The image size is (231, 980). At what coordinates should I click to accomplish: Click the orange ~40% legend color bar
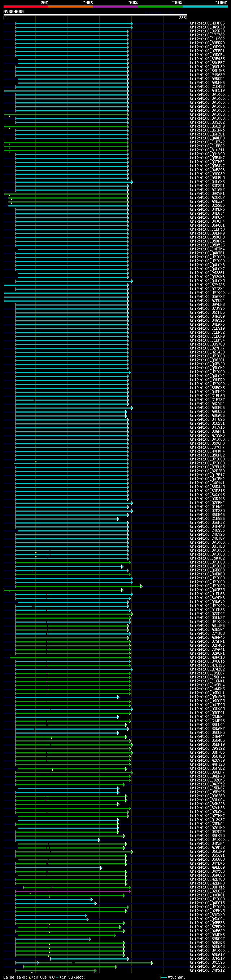point(70,6)
